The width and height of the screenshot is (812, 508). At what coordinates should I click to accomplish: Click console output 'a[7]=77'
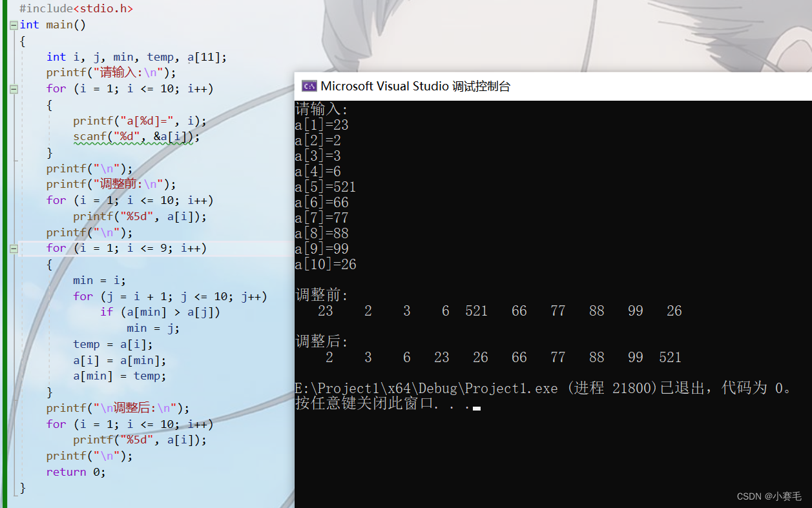322,218
